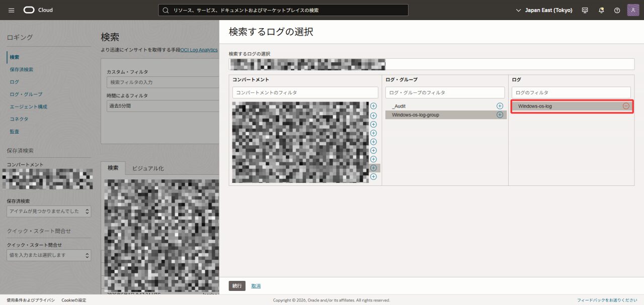Open the help question mark menu
Viewport: 644px width, 305px height.
617,10
